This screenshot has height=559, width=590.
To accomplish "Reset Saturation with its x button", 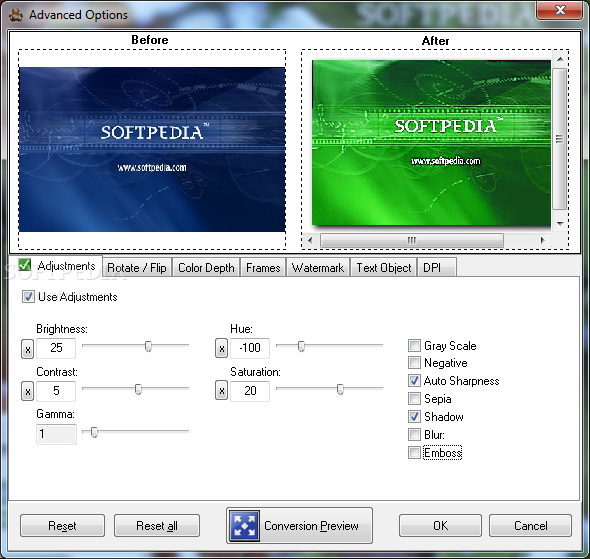I will point(222,390).
